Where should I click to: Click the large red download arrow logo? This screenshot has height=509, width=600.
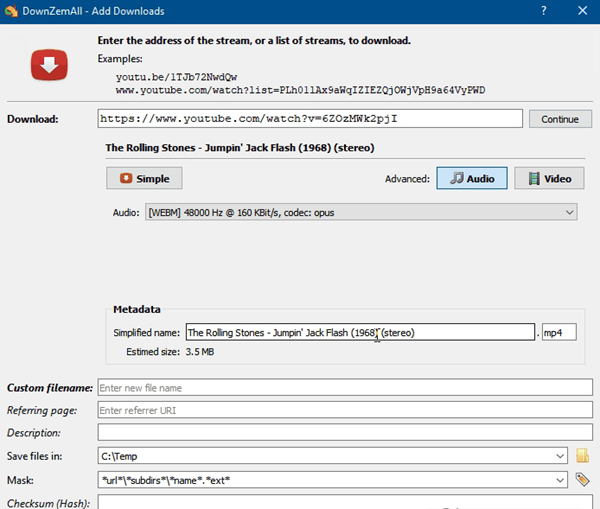point(49,67)
